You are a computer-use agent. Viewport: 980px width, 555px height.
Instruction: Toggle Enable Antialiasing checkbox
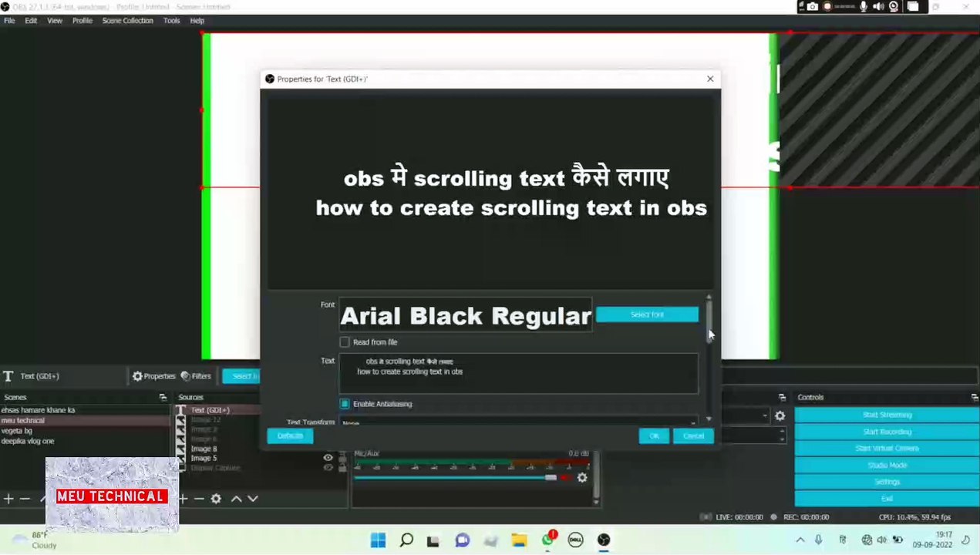[x=345, y=404]
